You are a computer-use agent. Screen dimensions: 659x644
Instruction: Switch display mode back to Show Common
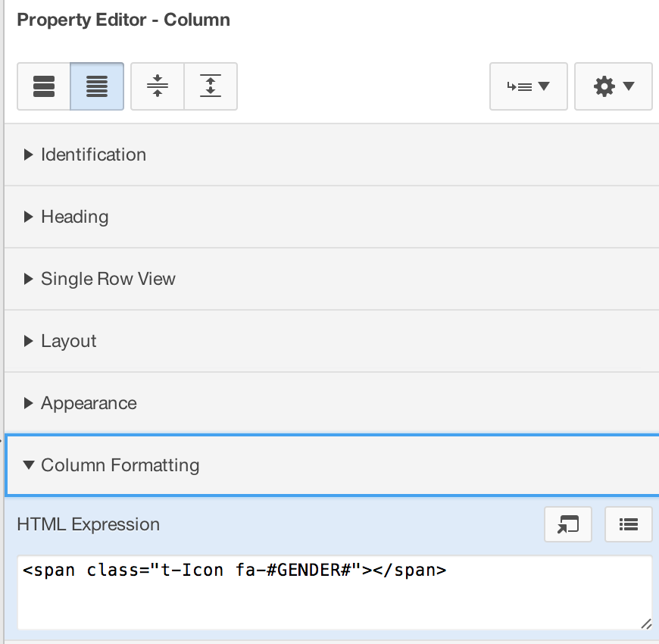43,86
